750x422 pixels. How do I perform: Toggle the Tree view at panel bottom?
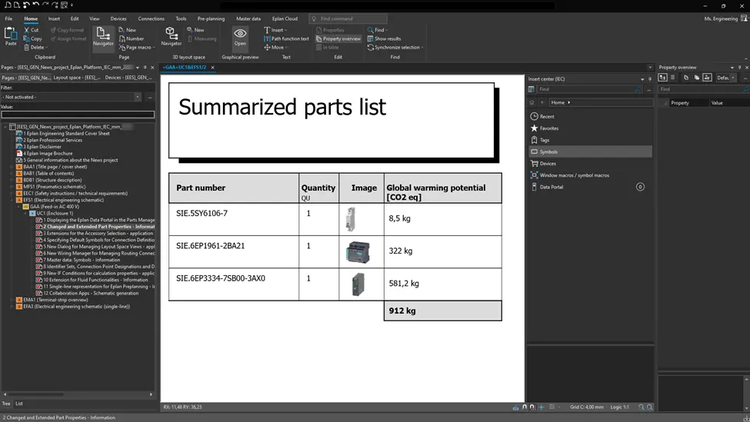[x=6, y=403]
